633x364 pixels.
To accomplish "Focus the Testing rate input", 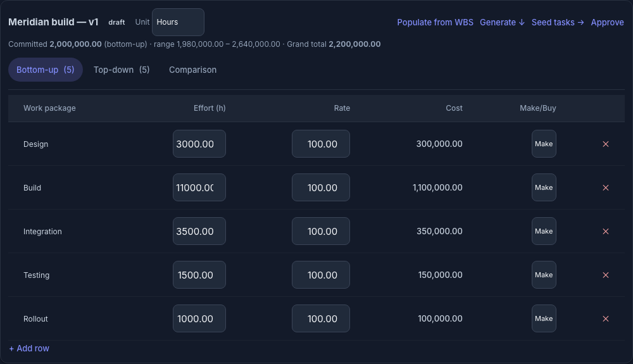I will point(321,275).
